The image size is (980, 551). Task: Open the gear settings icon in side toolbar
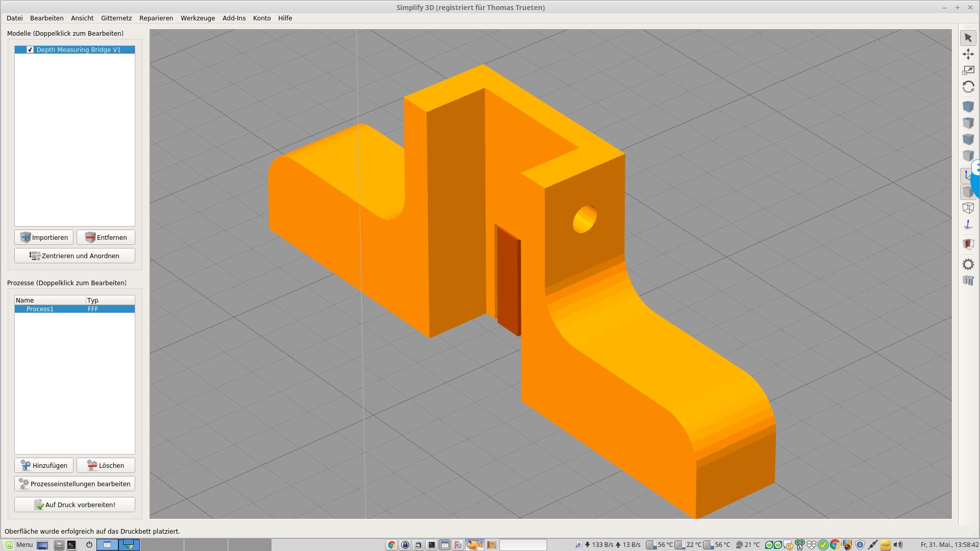point(968,264)
